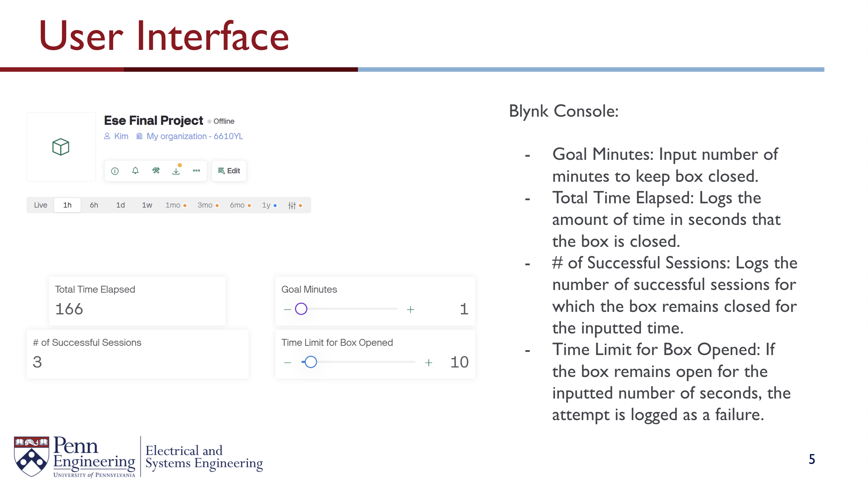
Task: Click the Time Limit slider handle
Action: tap(311, 362)
